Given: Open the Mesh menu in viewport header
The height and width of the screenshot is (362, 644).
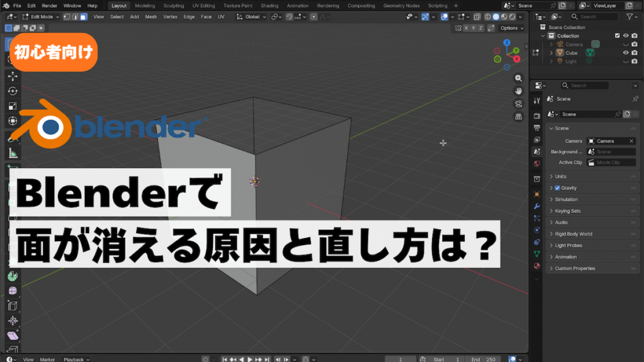Looking at the screenshot, I should tap(151, 17).
